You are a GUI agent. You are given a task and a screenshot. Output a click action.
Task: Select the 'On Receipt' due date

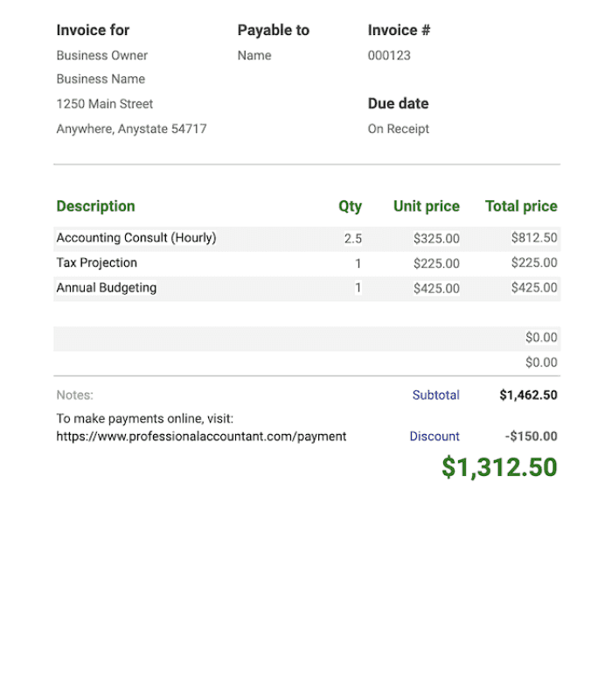[x=399, y=129]
